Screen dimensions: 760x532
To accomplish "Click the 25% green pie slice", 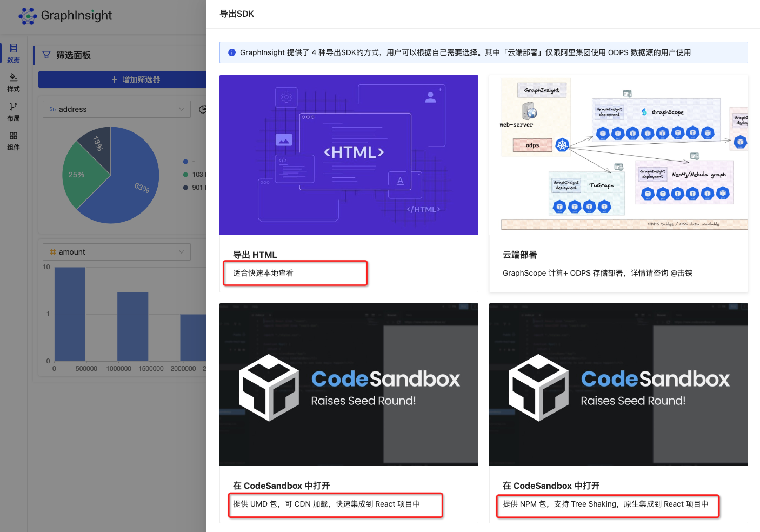I will (x=81, y=174).
